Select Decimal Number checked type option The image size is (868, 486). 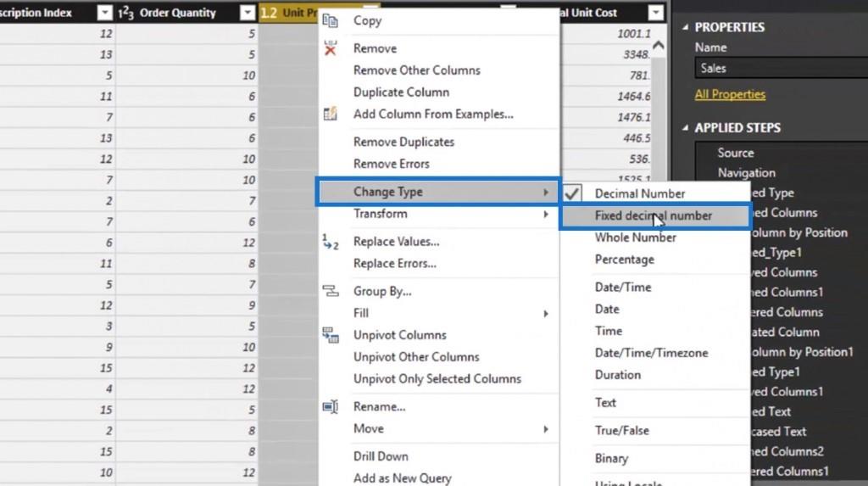(x=639, y=193)
